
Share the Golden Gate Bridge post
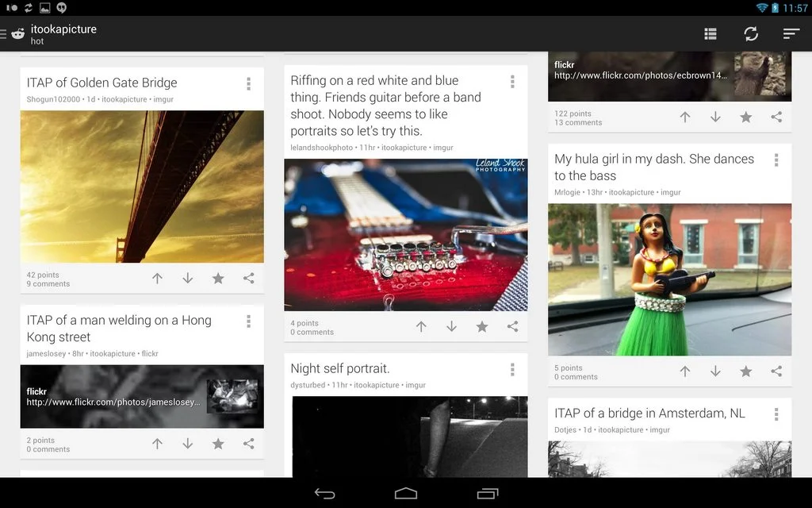click(x=248, y=279)
